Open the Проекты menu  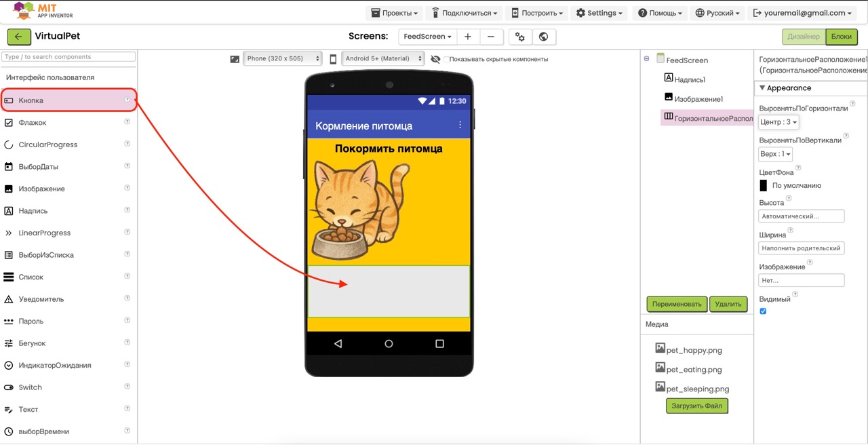pos(394,13)
